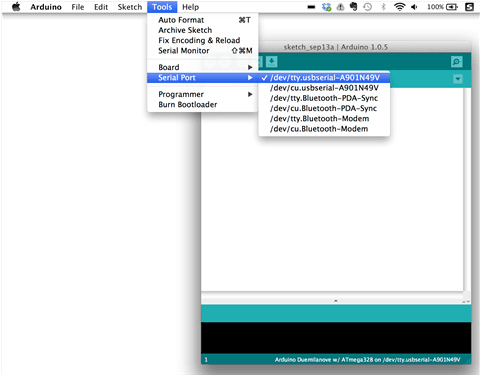This screenshot has height=378, width=483.
Task: Open the Wi-Fi status menu
Action: [x=399, y=7]
